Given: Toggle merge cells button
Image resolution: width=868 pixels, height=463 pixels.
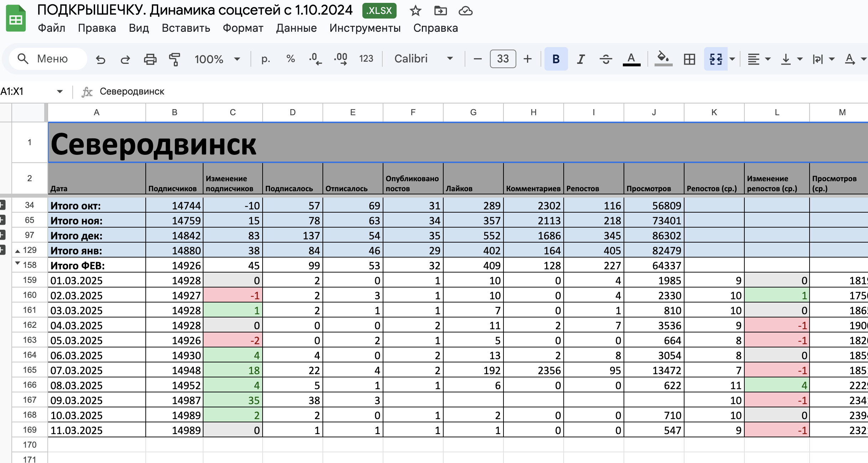Looking at the screenshot, I should [x=716, y=59].
